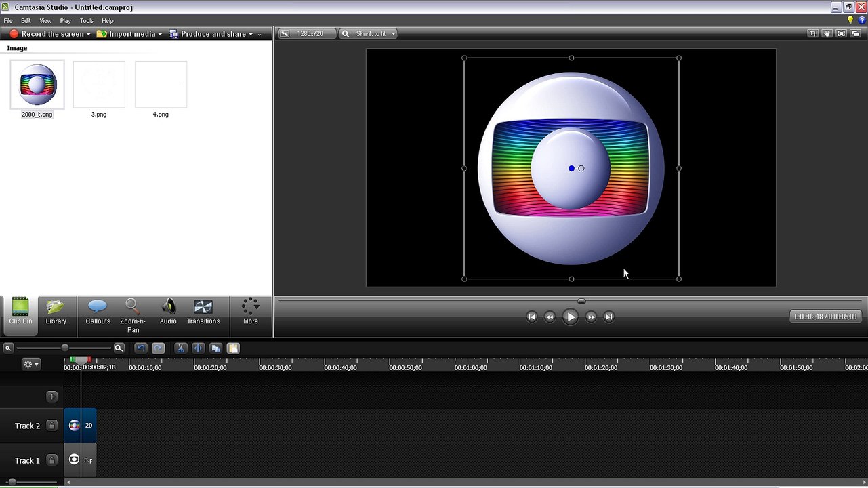Expand the Import media dropdown arrow

(160, 34)
